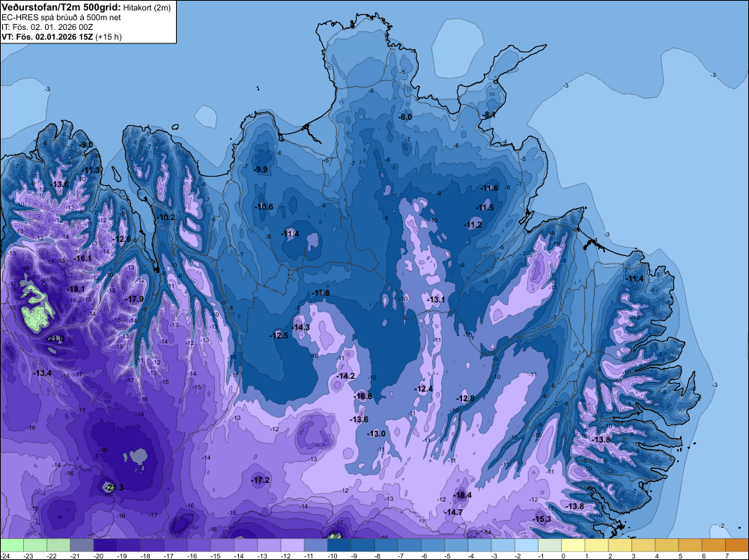Screen dimensions: 749x560
Task: Select the lavender legend swatch labeled -12
Action: pyautogui.click(x=292, y=545)
